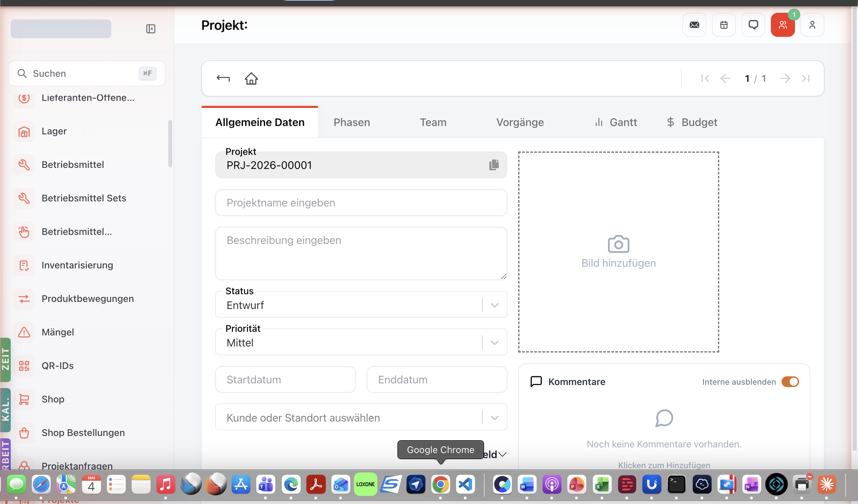This screenshot has width=858, height=504.
Task: Jump to last record icon
Action: point(806,79)
